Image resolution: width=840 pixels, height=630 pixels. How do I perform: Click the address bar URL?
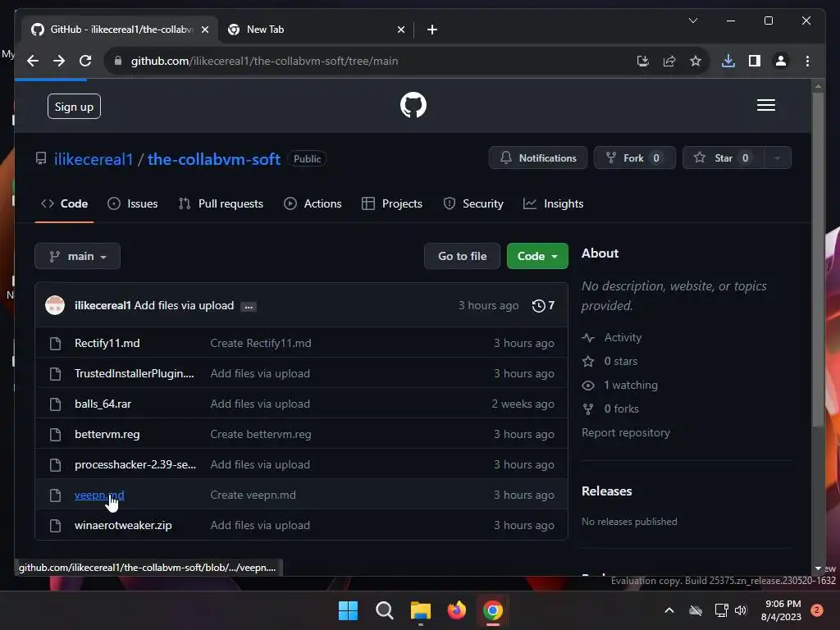[265, 61]
